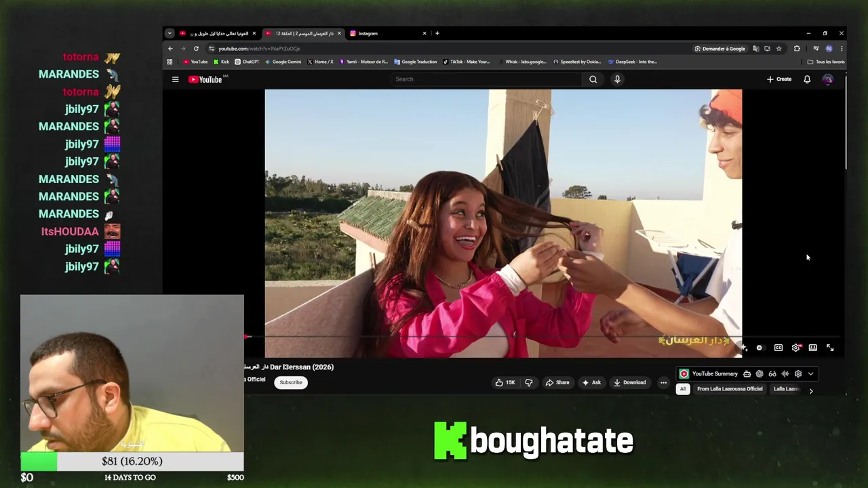The image size is (868, 488).
Task: Select 'From Lalla Laaroussa Officiel' chip
Action: coord(730,389)
